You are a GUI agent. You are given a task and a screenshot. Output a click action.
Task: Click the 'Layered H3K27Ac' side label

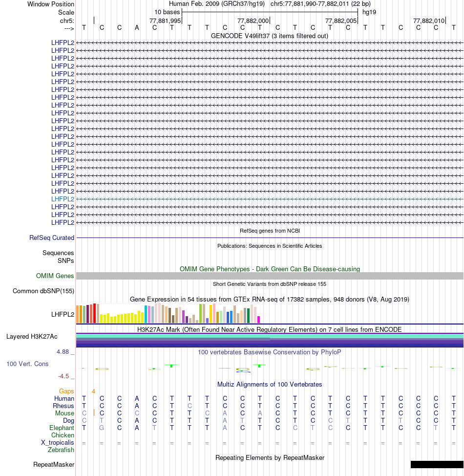(x=32, y=337)
